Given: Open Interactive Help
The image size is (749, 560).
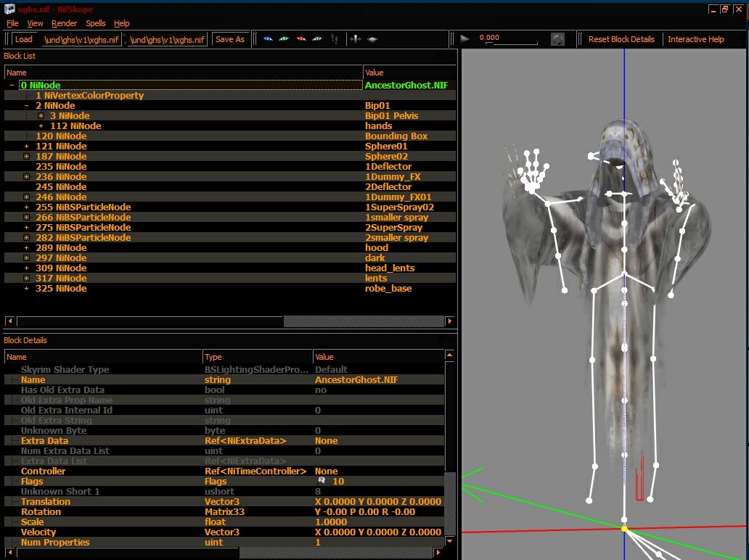Looking at the screenshot, I should tap(695, 39).
